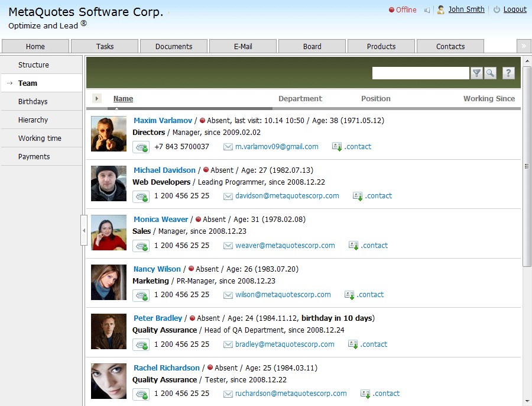Open Structure in the sidebar
The image size is (532, 406).
point(42,65)
